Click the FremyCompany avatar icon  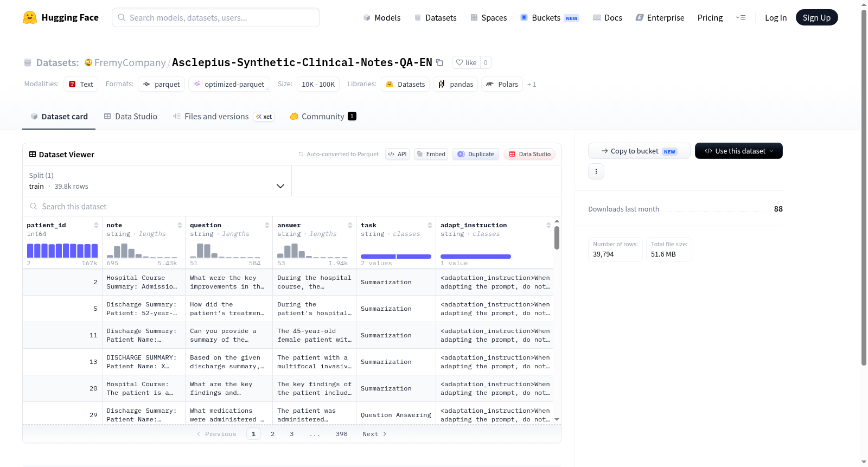88,62
